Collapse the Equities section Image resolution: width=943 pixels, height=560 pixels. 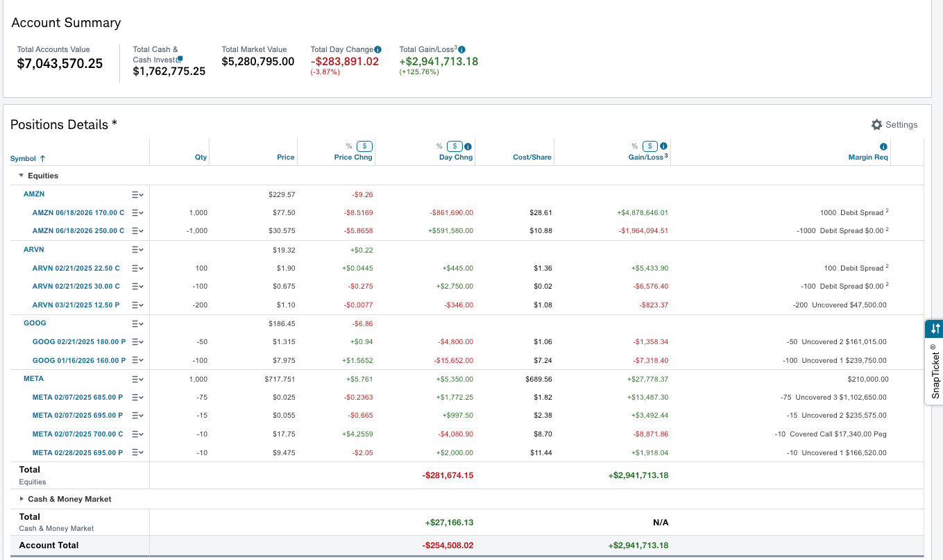tap(22, 176)
